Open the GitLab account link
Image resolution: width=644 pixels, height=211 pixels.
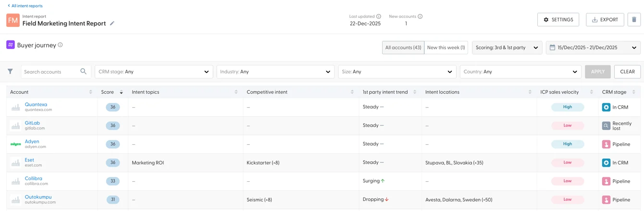32,123
